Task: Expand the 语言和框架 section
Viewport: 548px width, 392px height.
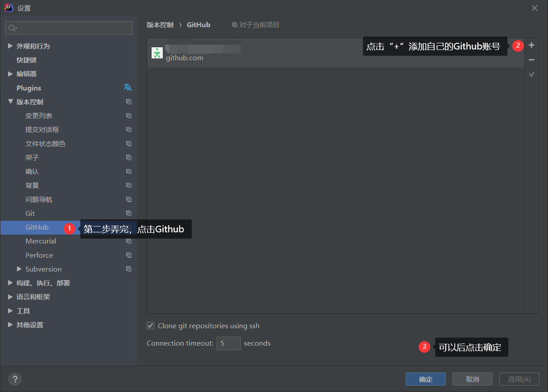Action: (x=10, y=297)
